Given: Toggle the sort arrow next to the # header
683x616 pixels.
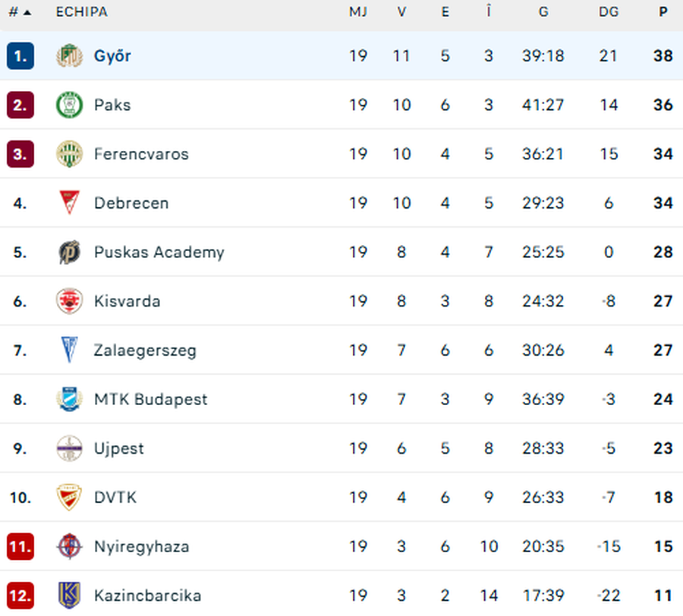Looking at the screenshot, I should 27,12.
